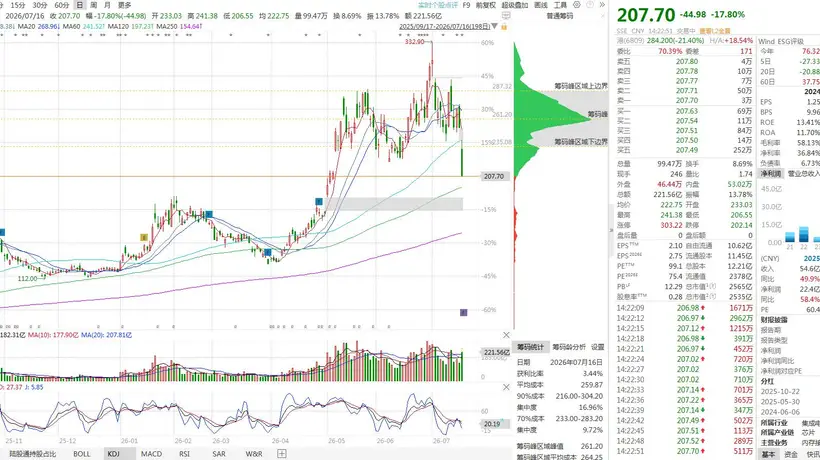Click the 画线 drawing tools button

pos(541,5)
